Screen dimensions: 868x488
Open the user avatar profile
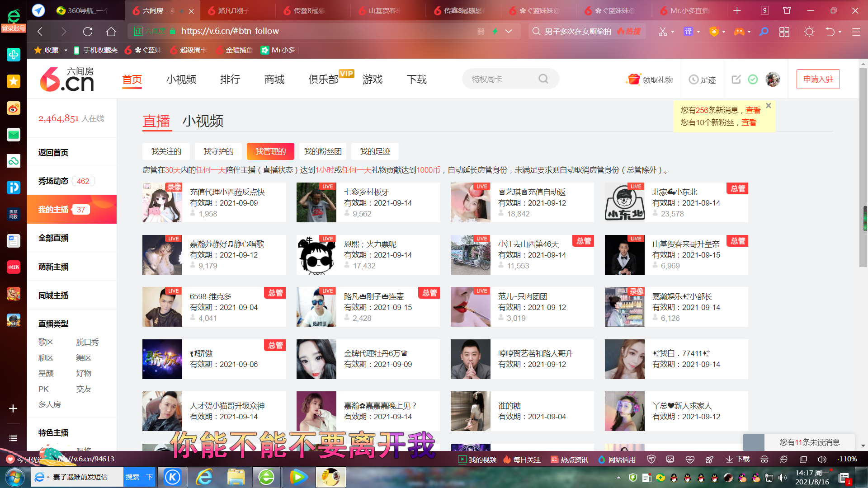pos(773,80)
